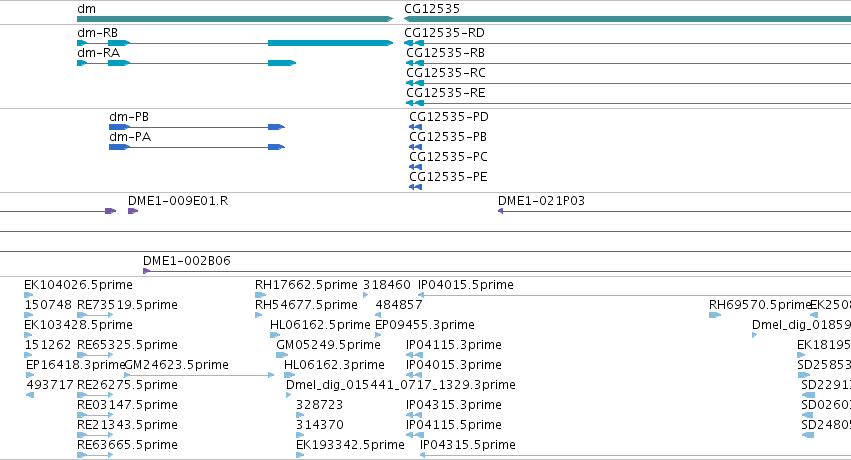Click the DME1-002B06 start marker
Viewport: 851px width, 460px height.
pyautogui.click(x=147, y=271)
